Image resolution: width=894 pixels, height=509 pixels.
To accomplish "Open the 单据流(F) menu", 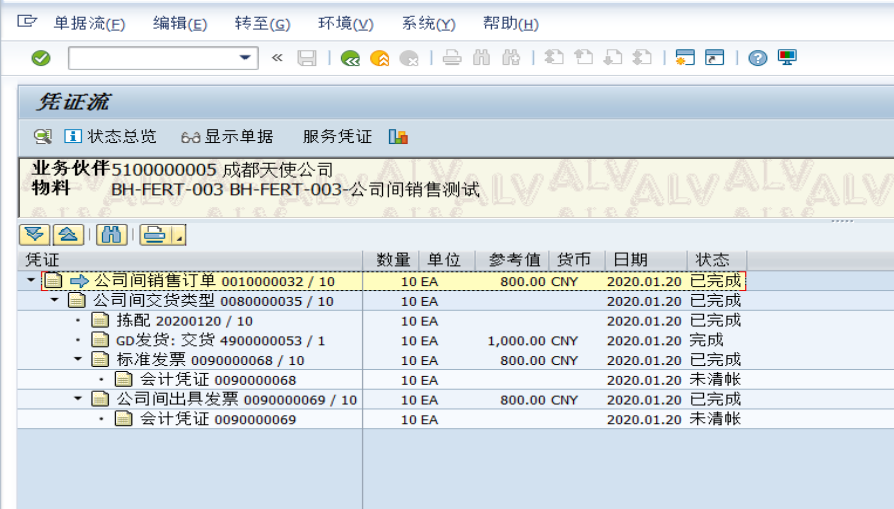I will coord(90,23).
